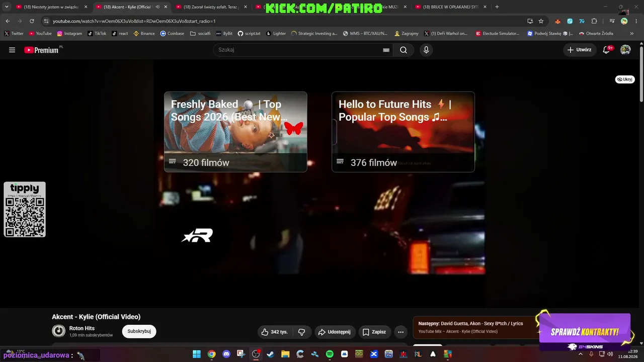Image resolution: width=644 pixels, height=362 pixels.
Task: Expand the tab search dropdown arrow
Action: 7,7
